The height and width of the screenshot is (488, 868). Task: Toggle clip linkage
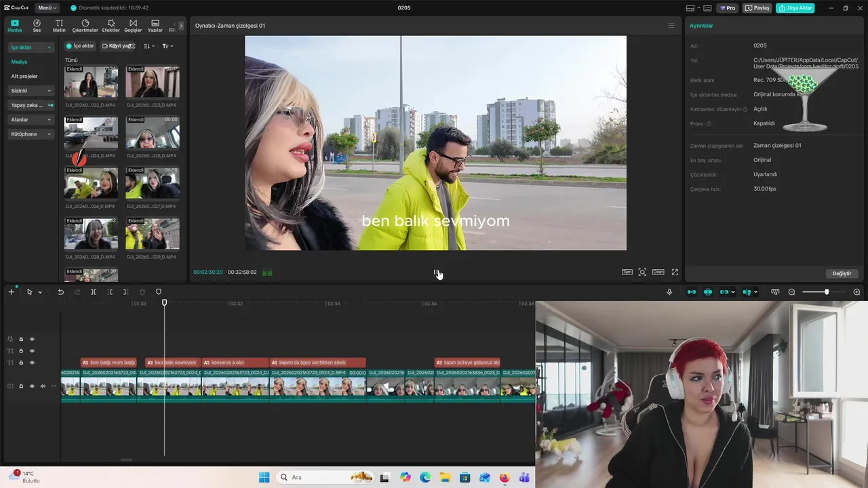tap(724, 292)
